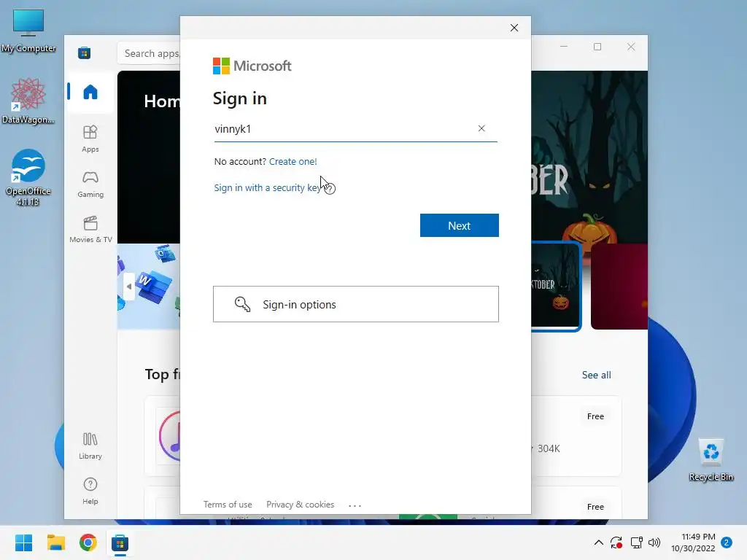Minimize the Microsoft Store window

(x=564, y=47)
